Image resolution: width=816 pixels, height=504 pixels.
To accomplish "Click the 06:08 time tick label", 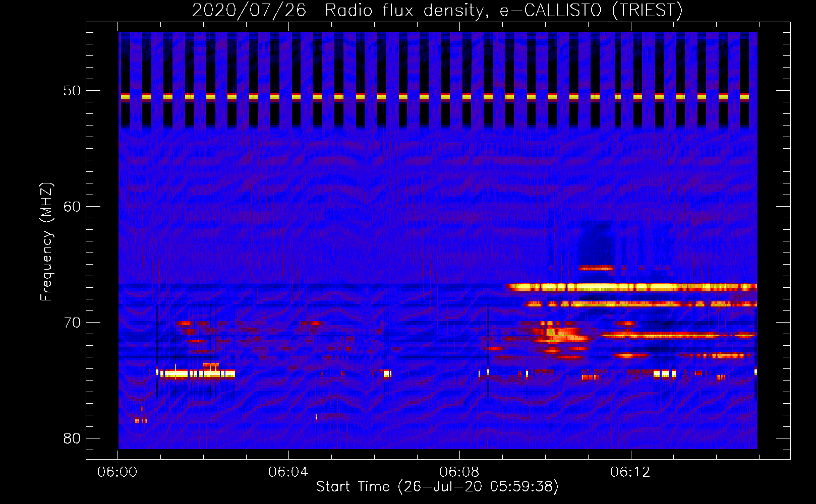I will (459, 472).
